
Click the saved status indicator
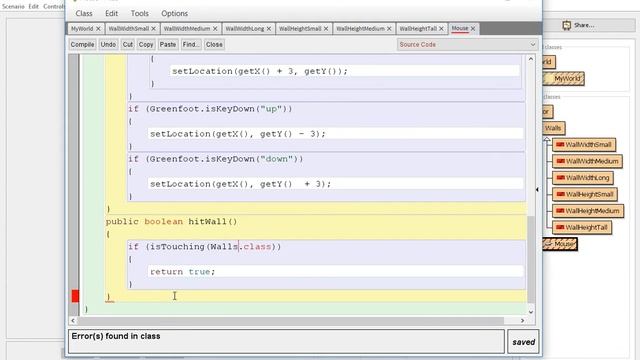[x=523, y=342]
